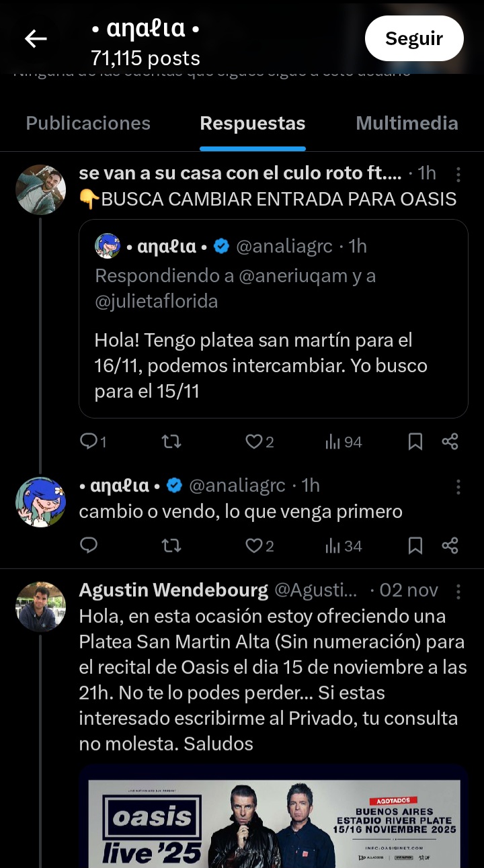Reply to the BUSCA CAMBIAR ENTRADA post
This screenshot has width=484, height=868.
pos(89,441)
